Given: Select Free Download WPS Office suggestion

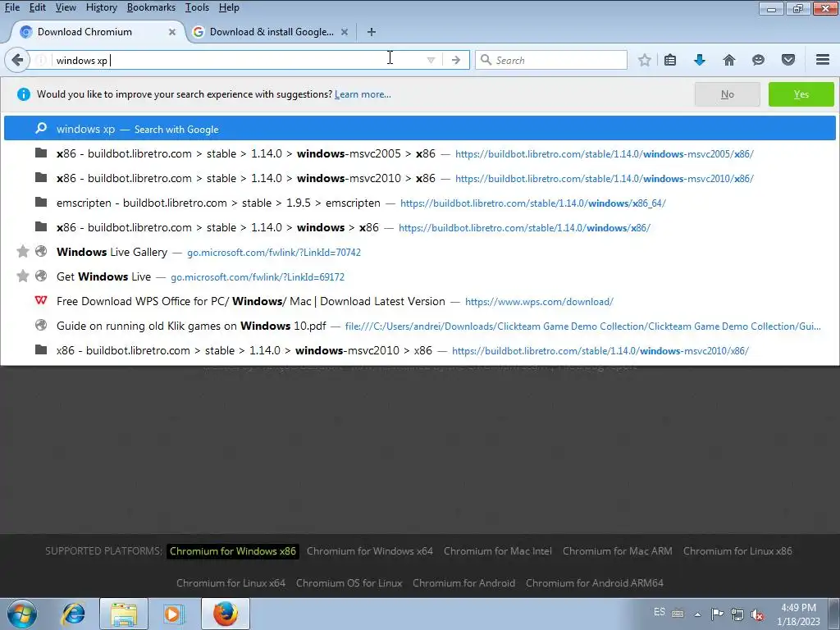Looking at the screenshot, I should (x=420, y=301).
